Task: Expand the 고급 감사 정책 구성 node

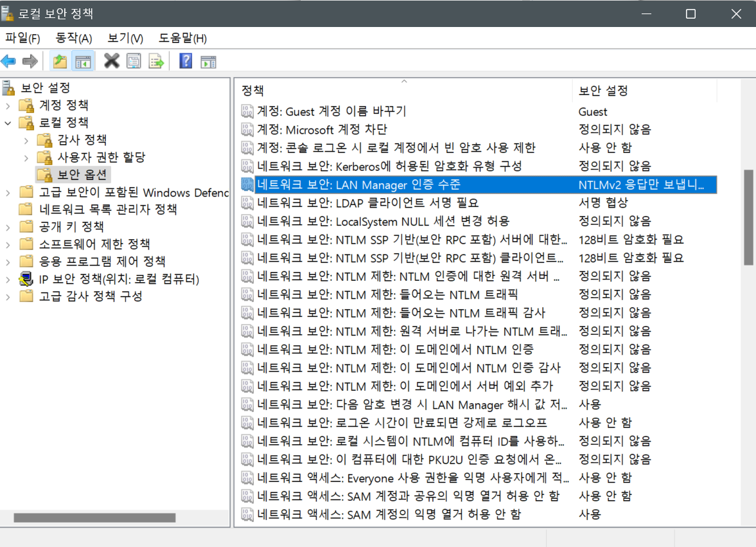Action: [x=8, y=297]
